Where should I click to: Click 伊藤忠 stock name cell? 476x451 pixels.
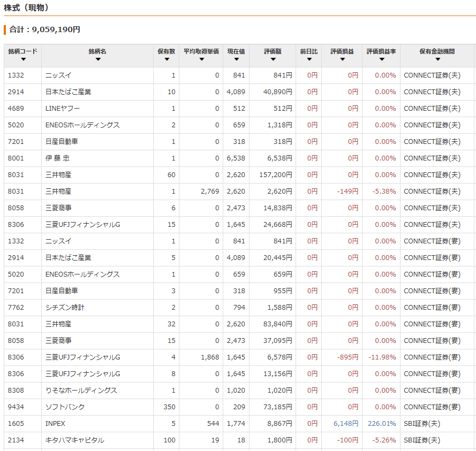point(97,158)
